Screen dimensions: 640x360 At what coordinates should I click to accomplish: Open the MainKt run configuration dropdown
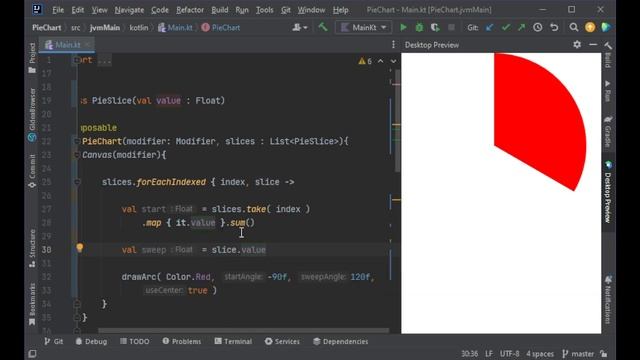coord(363,27)
